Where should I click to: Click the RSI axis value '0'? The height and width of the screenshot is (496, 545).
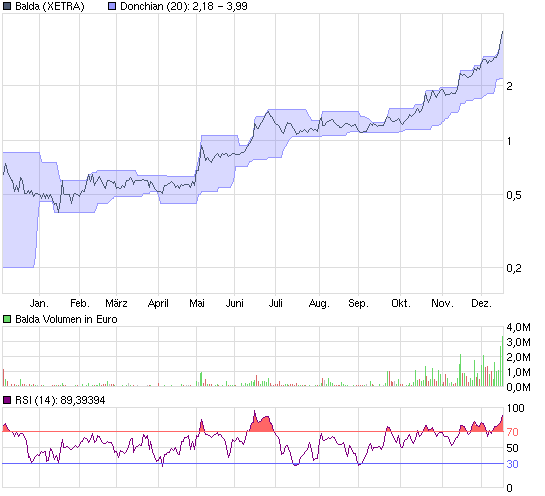pos(509,488)
